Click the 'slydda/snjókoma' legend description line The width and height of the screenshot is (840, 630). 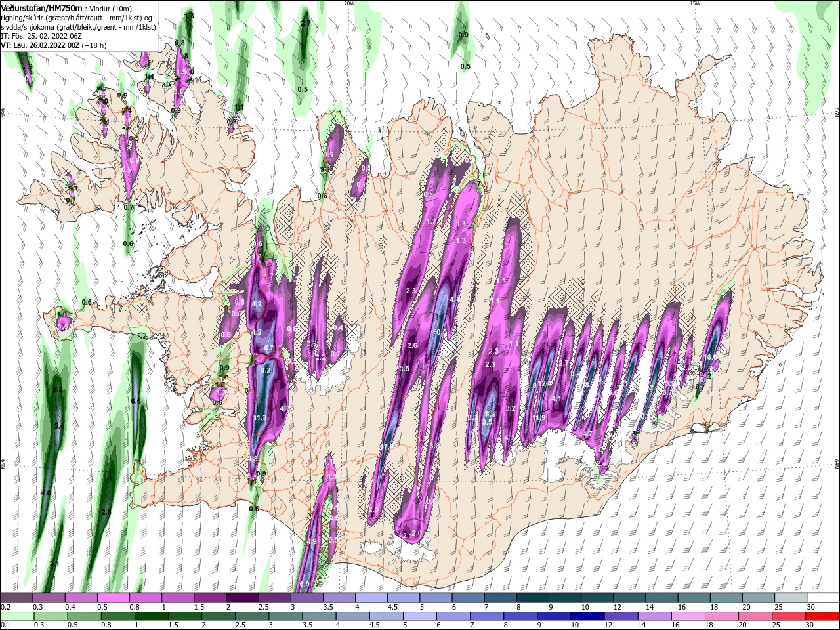tap(78, 27)
